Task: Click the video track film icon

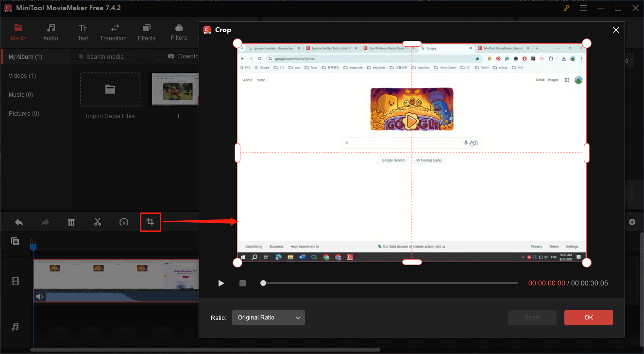Action: pos(15,281)
